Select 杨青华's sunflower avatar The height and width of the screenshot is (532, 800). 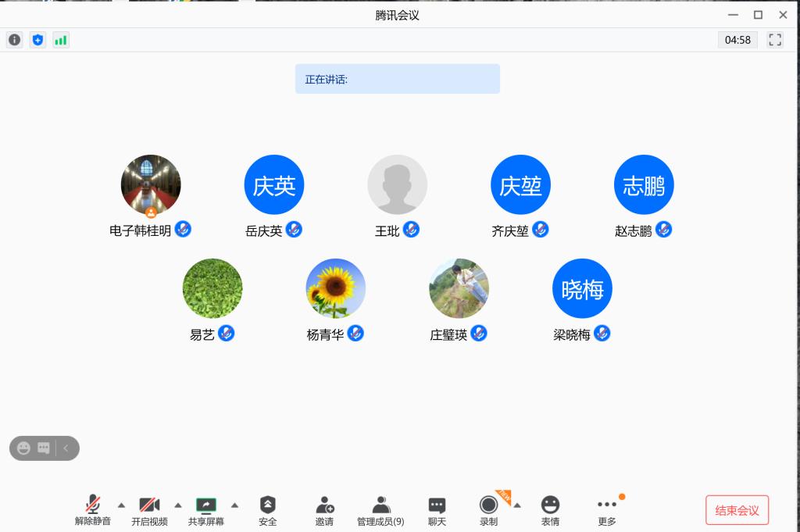[x=335, y=288]
